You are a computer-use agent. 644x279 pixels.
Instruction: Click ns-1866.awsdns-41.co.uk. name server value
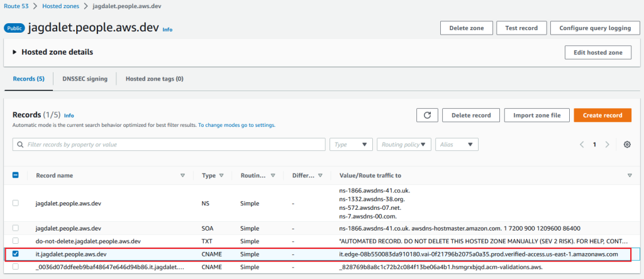tap(375, 191)
